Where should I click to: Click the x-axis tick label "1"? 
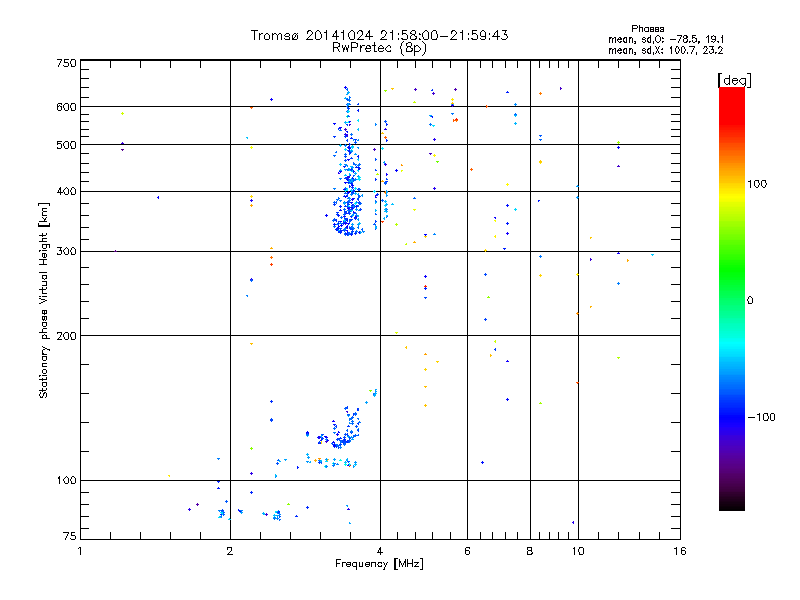[x=80, y=551]
